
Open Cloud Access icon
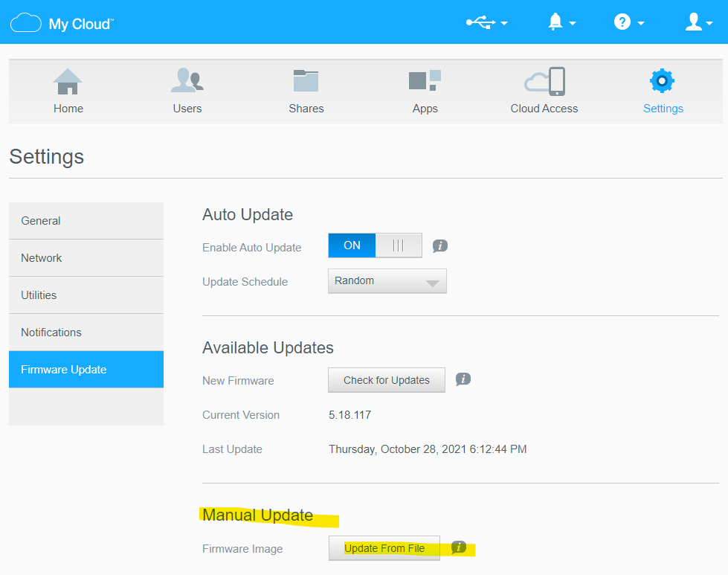pos(544,81)
